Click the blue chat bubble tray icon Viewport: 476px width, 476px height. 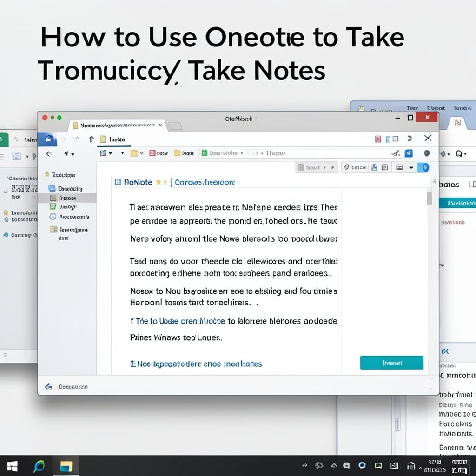[x=362, y=465]
